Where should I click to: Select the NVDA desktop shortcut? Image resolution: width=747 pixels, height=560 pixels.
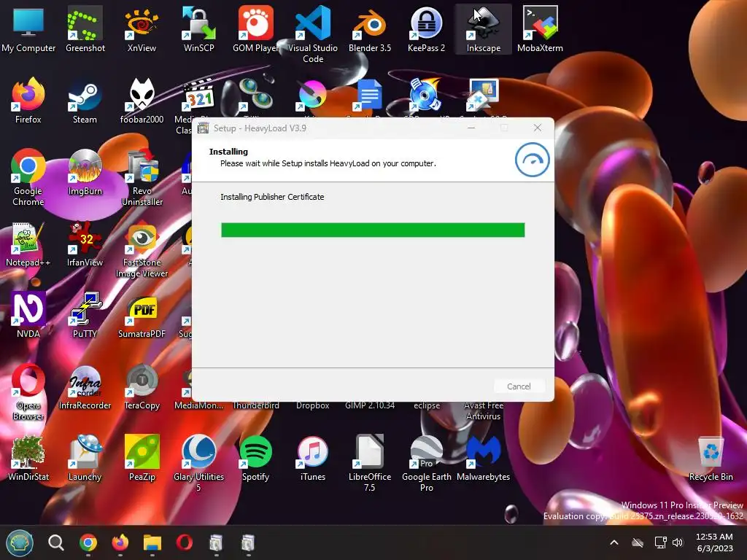(x=28, y=315)
